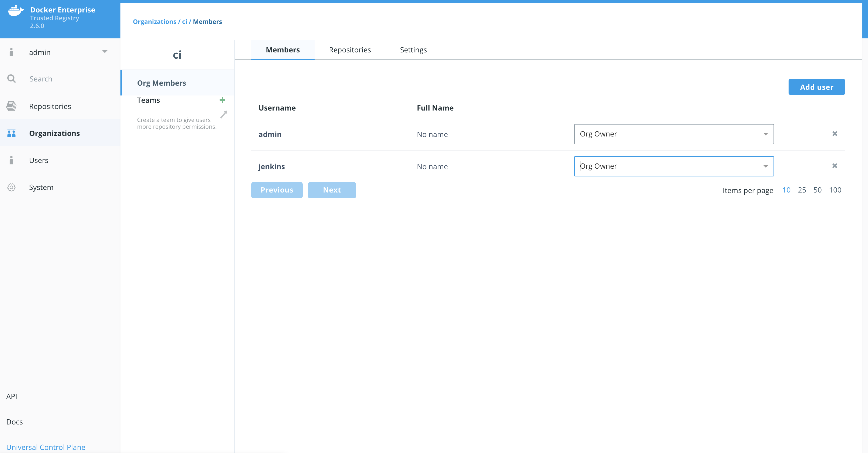Set items per page to 25

click(x=802, y=190)
